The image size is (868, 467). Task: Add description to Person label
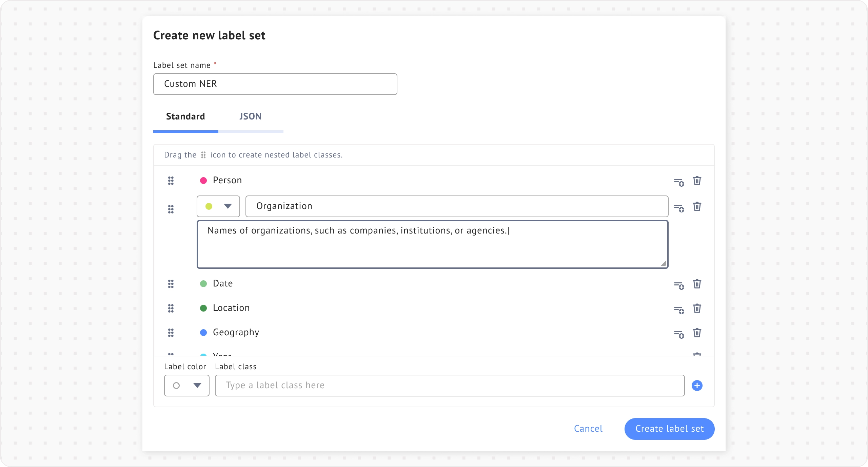[x=679, y=183]
